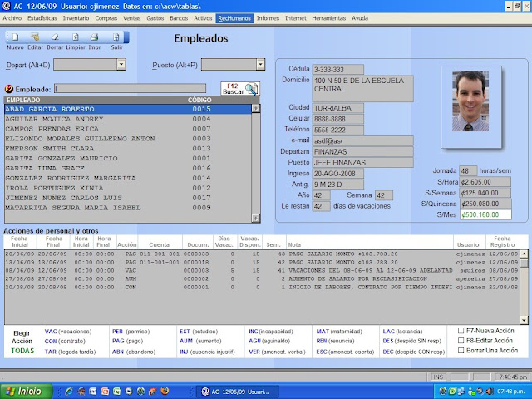Choose the DEC (despido CON resp) action
Screen dimensions: 532x399
tap(413, 352)
